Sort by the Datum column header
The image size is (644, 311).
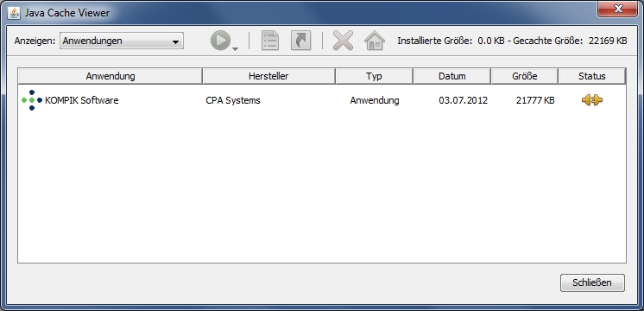tap(452, 76)
